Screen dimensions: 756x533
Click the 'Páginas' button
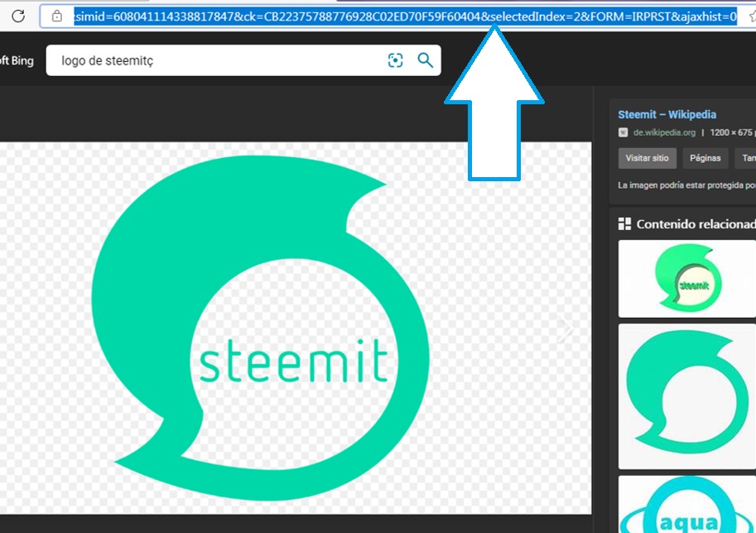tap(705, 158)
